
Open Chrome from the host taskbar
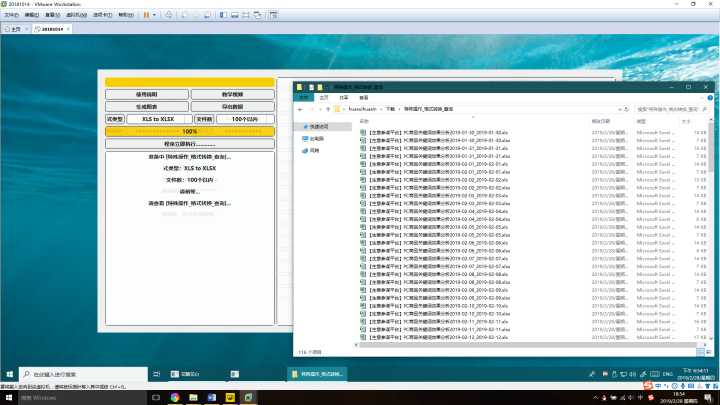coord(175,397)
